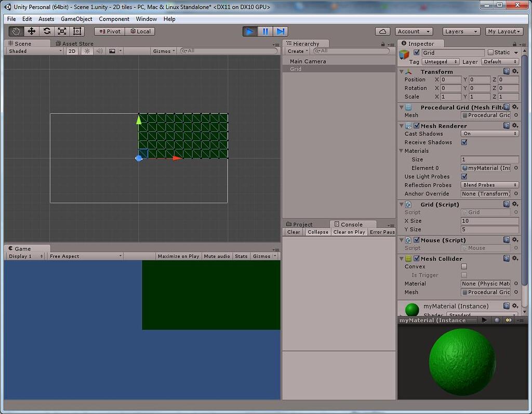Click Maximize on Play in Game view
This screenshot has width=532, height=414.
pos(179,255)
